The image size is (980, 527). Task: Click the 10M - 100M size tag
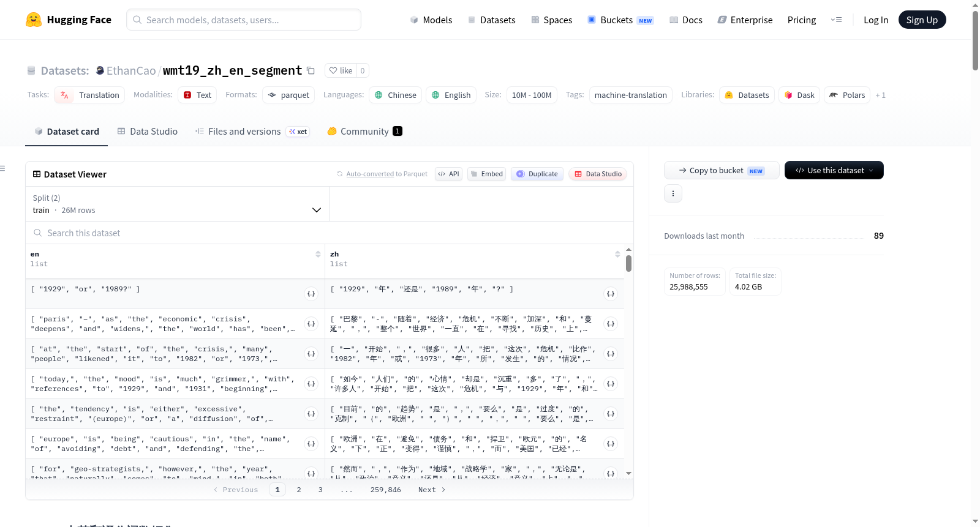(532, 95)
